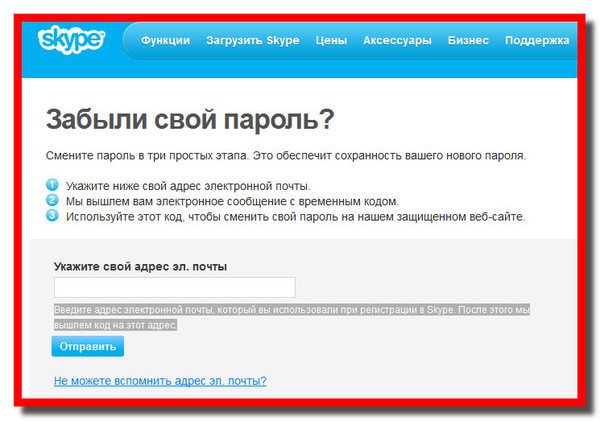Open the Поддержка navigation item
This screenshot has height=421, width=600.
[537, 41]
